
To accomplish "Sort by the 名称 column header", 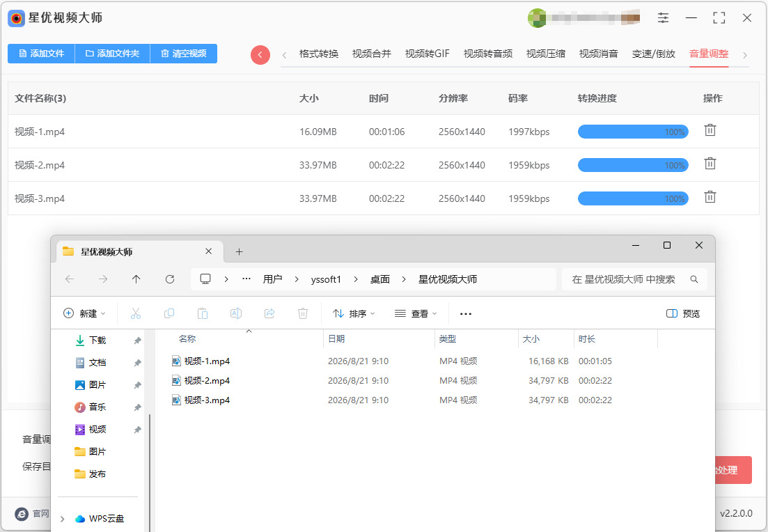I will [187, 339].
